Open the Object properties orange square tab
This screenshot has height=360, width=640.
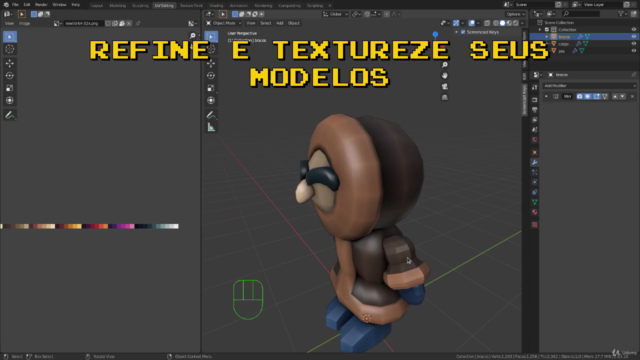coord(535,152)
